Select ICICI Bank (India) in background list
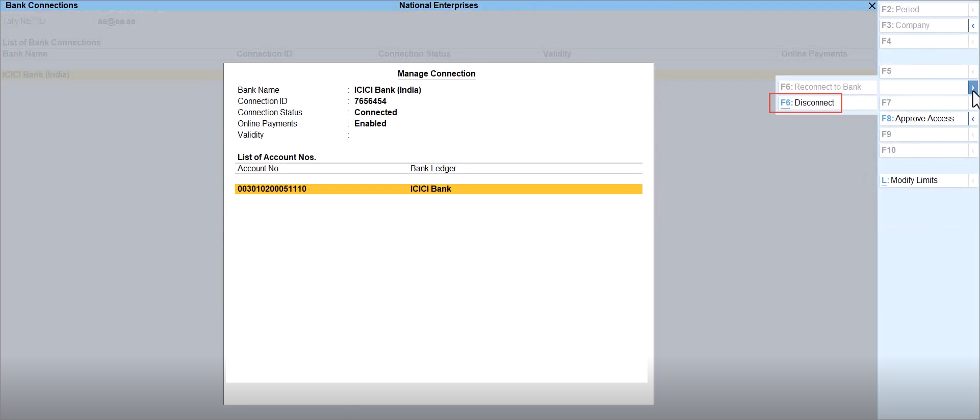This screenshot has height=420, width=980. pos(36,75)
